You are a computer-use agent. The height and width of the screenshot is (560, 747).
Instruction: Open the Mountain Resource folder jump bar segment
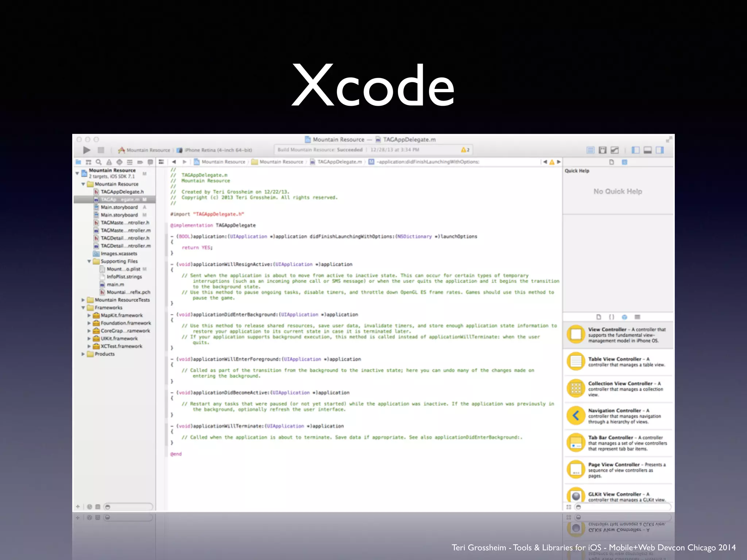[278, 162]
